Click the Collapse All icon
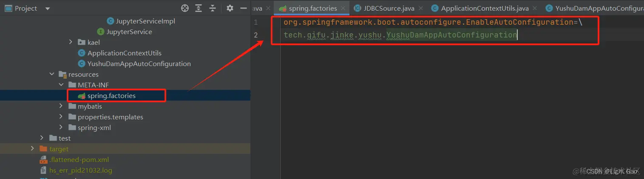 point(213,8)
